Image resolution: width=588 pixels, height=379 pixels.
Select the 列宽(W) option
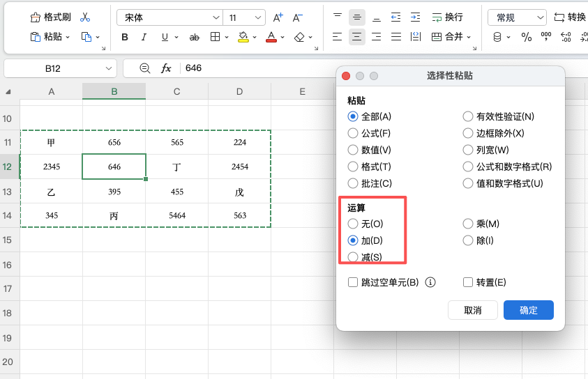(486, 150)
